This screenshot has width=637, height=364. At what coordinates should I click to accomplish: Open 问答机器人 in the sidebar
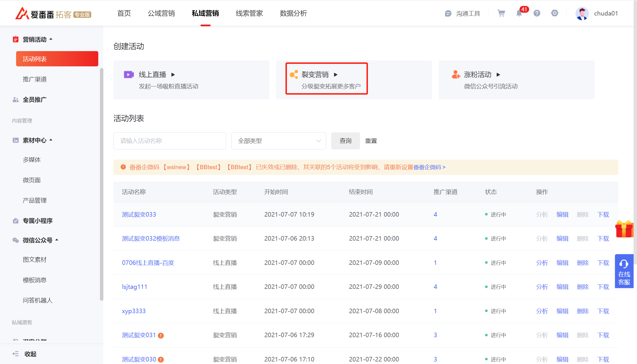pyautogui.click(x=38, y=300)
